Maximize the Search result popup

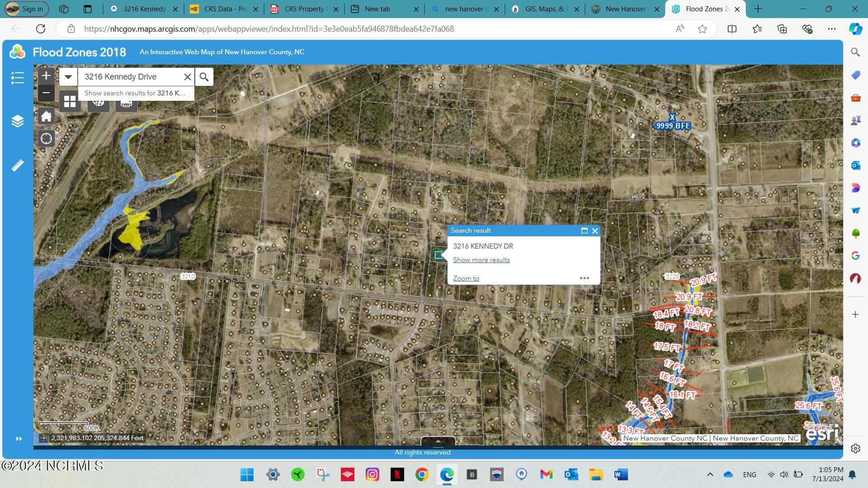(584, 231)
